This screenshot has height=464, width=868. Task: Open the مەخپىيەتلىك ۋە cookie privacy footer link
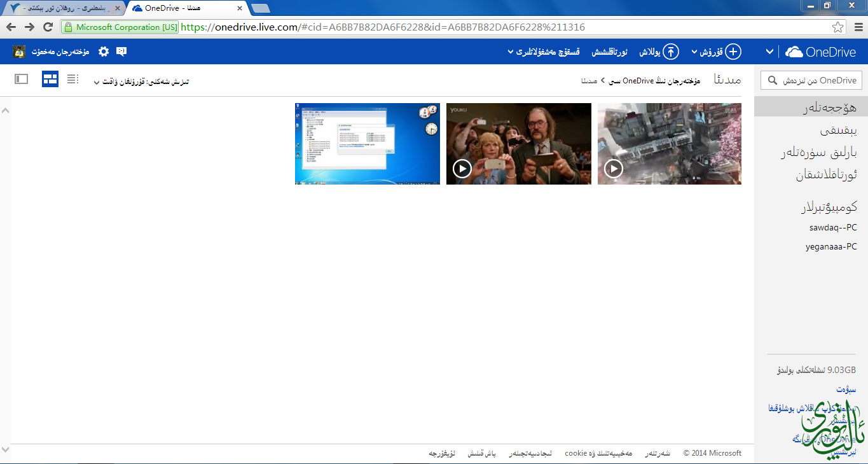coord(598,453)
